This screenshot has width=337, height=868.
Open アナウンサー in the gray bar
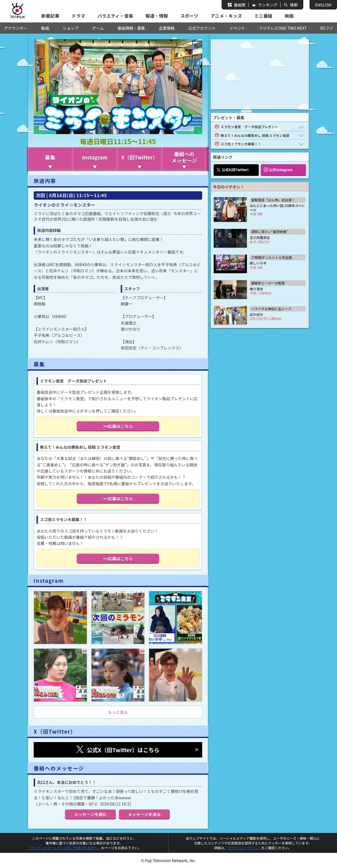15,28
